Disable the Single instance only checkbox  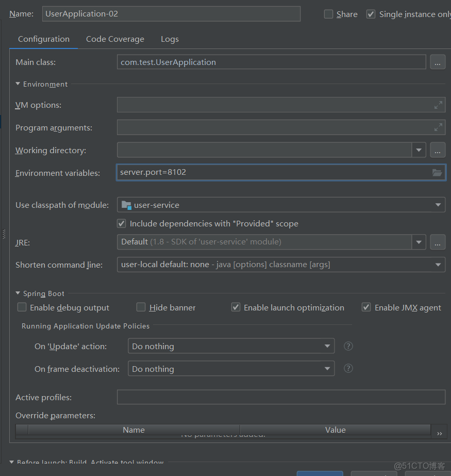tap(371, 14)
